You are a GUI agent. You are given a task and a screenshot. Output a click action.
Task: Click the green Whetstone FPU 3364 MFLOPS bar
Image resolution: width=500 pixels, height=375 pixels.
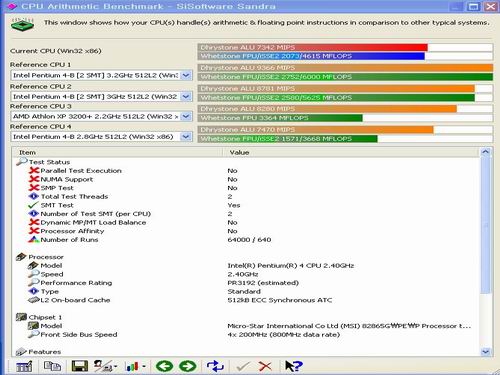(x=280, y=118)
